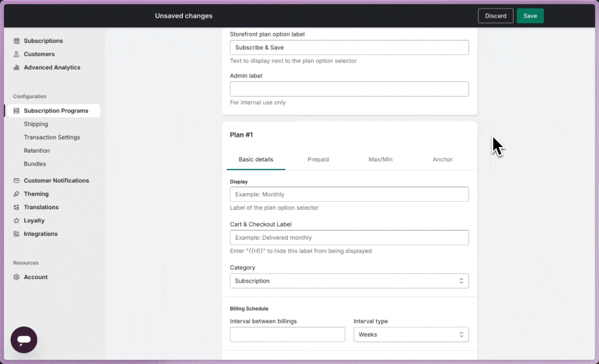Open the Category dropdown showing Subscription
The width and height of the screenshot is (599, 364).
349,281
